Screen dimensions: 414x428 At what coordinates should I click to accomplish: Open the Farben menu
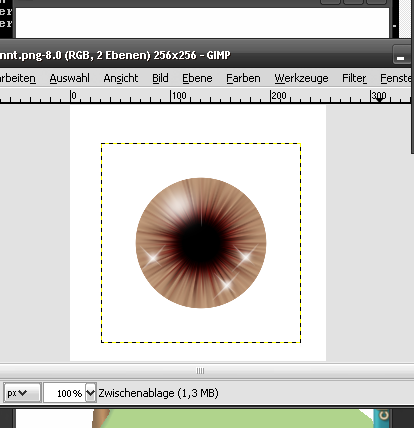[x=243, y=78]
